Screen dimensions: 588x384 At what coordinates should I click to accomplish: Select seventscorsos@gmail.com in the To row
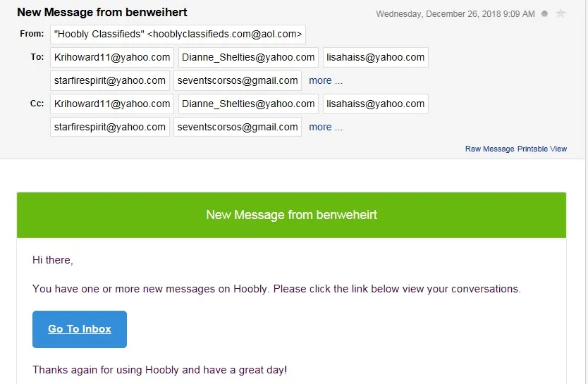click(x=238, y=81)
